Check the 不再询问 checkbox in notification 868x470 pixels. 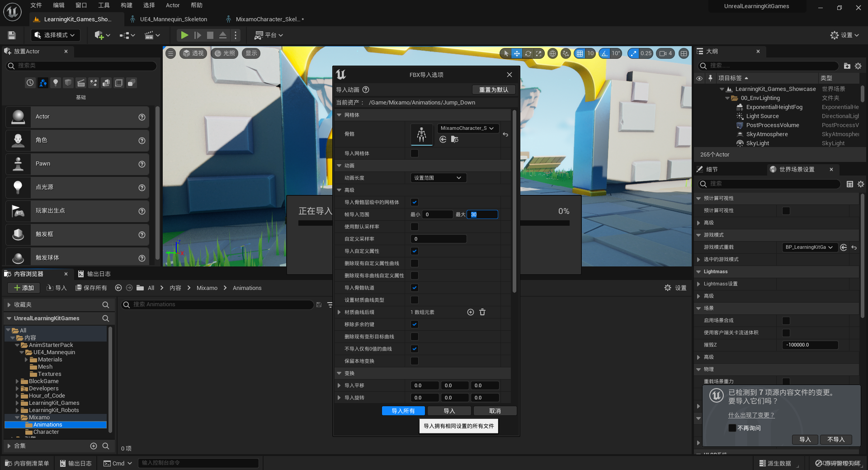tap(732, 428)
